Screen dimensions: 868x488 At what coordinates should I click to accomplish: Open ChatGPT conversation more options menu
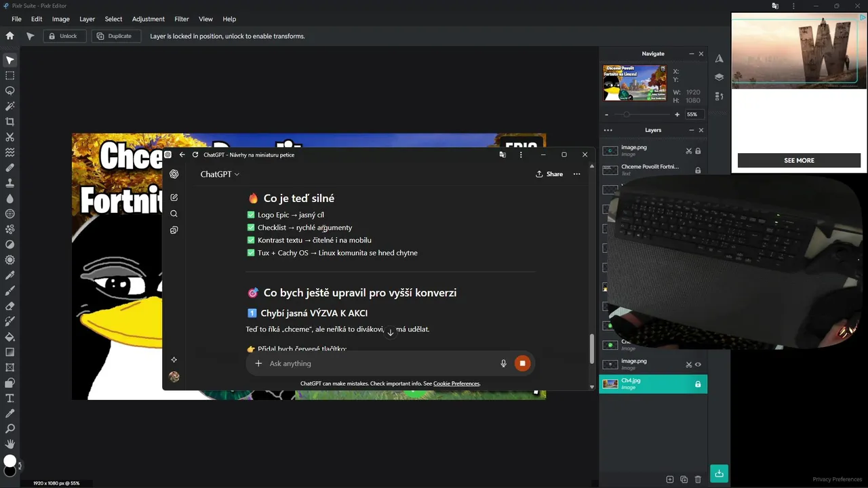pyautogui.click(x=576, y=174)
